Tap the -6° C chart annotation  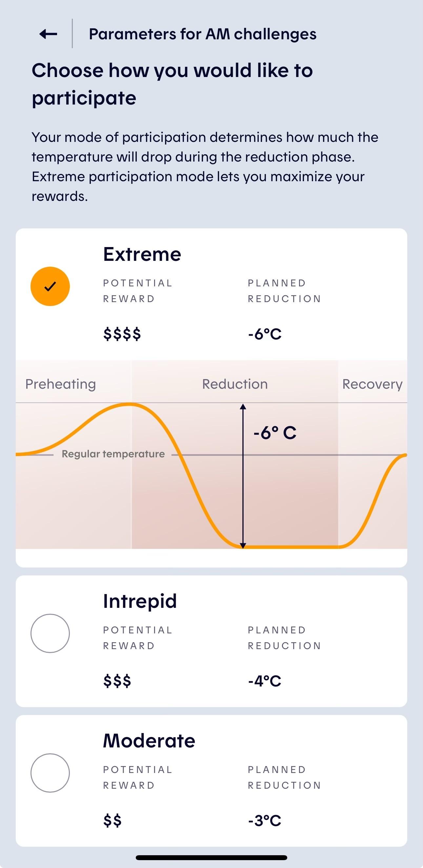(275, 433)
